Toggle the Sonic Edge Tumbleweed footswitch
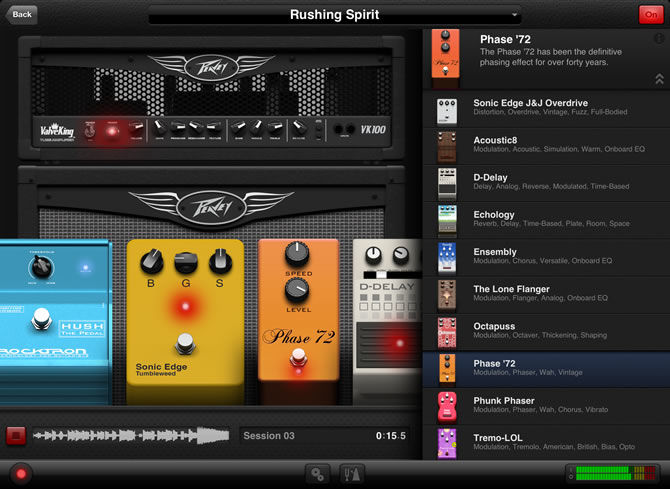The width and height of the screenshot is (670, 489). pyautogui.click(x=185, y=343)
